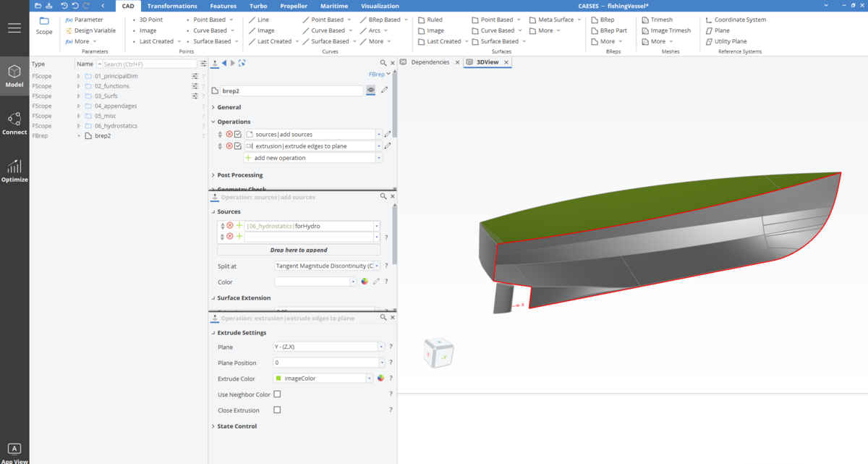This screenshot has height=464, width=868.
Task: Open the Visualization ribbon tab
Action: tap(380, 6)
